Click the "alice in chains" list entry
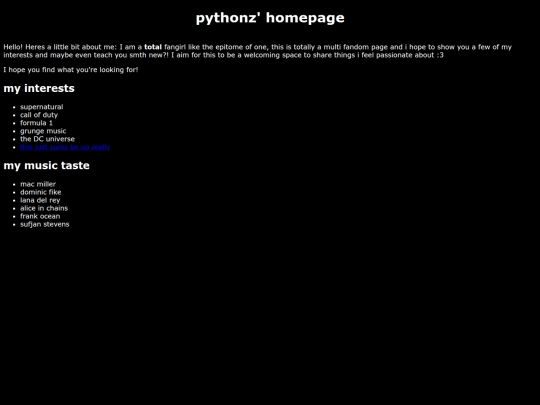Image resolution: width=540 pixels, height=405 pixels. point(44,208)
